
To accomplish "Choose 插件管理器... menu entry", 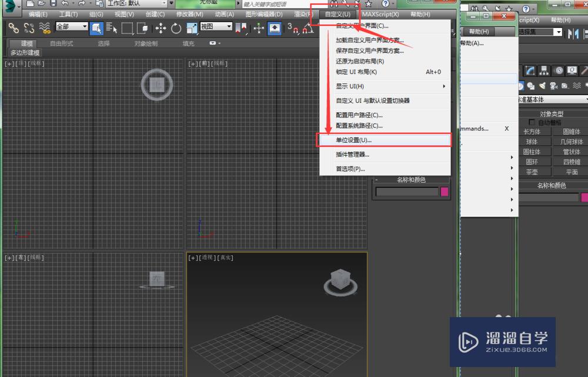I will 385,154.
